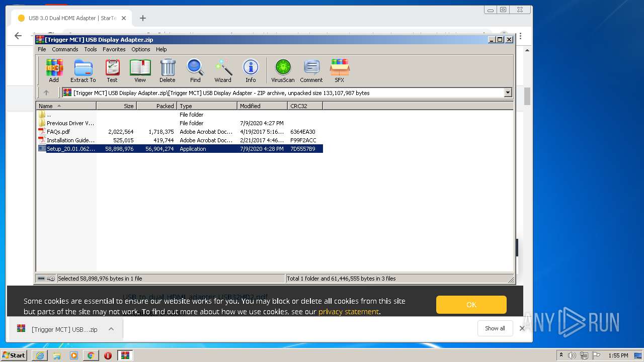Click the Opera taskbar icon
The width and height of the screenshot is (644, 362).
(x=108, y=355)
